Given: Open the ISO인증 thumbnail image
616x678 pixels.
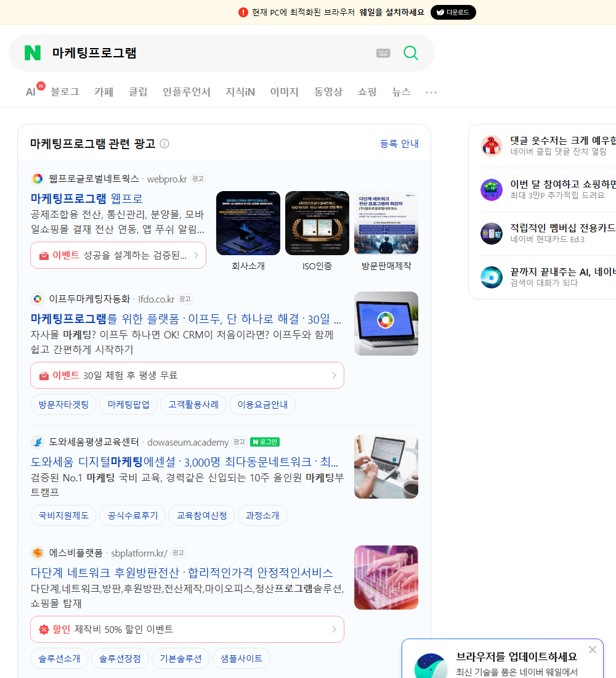Looking at the screenshot, I should pos(317,223).
